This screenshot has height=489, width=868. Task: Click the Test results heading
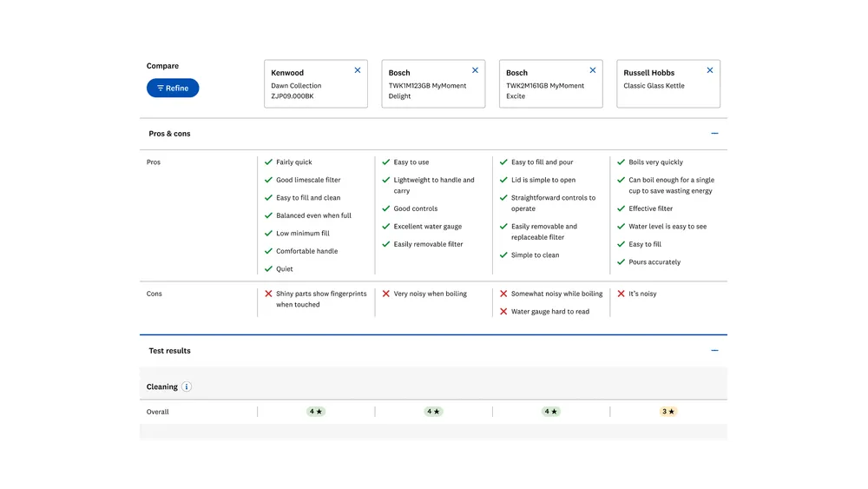170,351
